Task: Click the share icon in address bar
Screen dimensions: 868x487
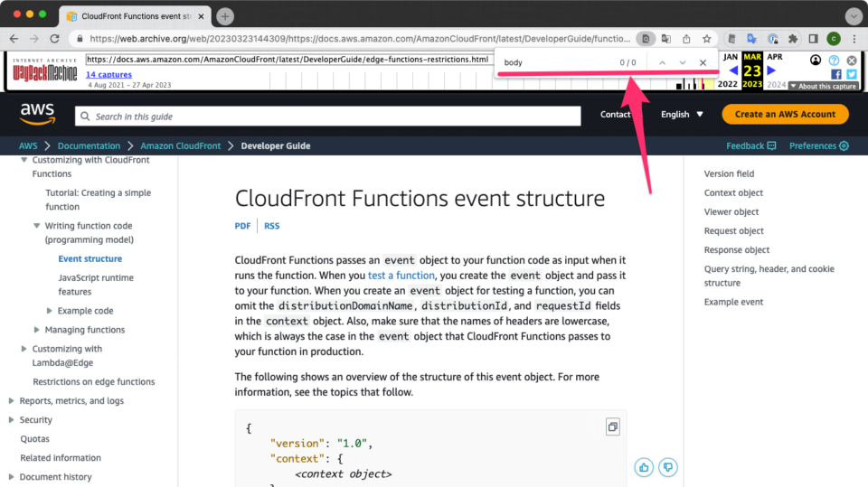Action: (686, 39)
